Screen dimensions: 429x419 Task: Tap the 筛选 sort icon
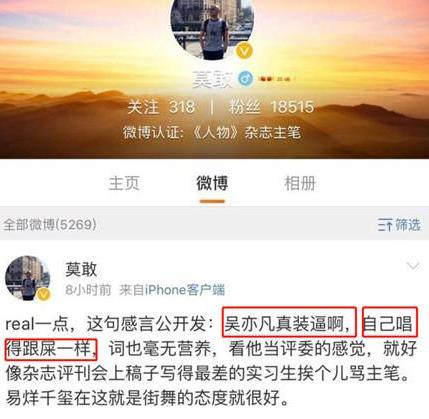pyautogui.click(x=385, y=225)
